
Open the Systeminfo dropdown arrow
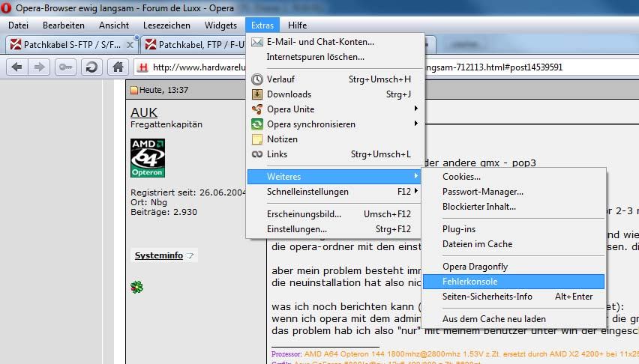coord(190,255)
